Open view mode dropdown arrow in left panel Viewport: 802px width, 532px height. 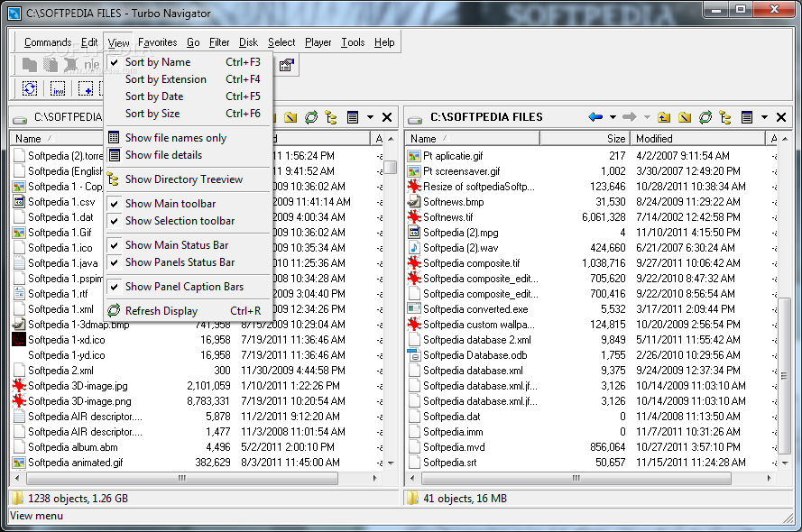[x=370, y=117]
